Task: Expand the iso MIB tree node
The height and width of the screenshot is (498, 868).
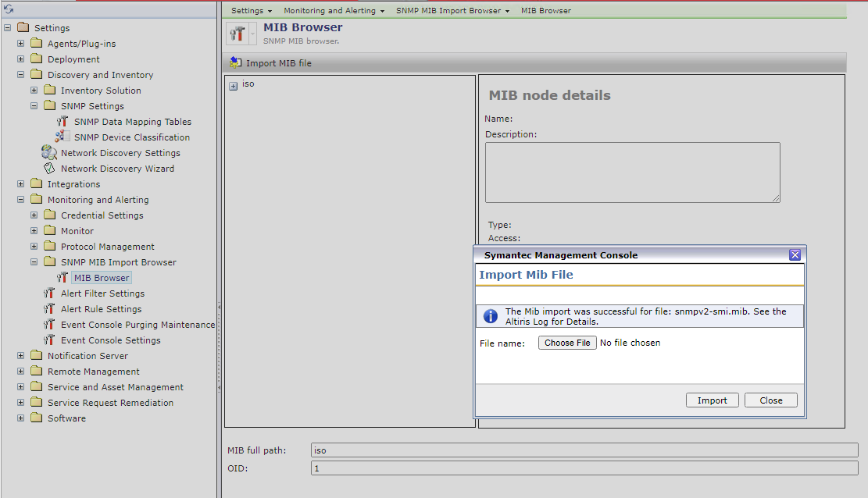Action: [x=233, y=86]
